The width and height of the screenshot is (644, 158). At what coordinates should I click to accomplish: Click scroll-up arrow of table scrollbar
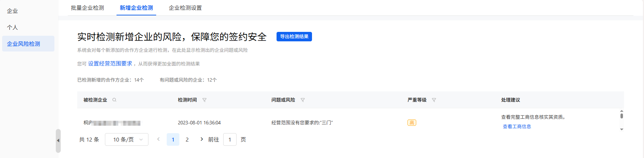pos(622,111)
